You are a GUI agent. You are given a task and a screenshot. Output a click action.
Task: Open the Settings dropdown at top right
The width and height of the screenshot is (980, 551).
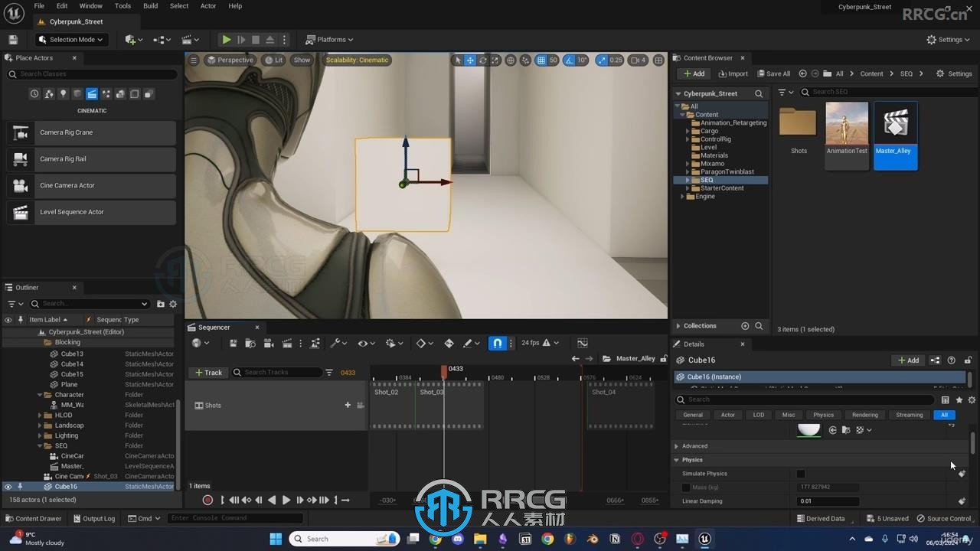point(949,40)
